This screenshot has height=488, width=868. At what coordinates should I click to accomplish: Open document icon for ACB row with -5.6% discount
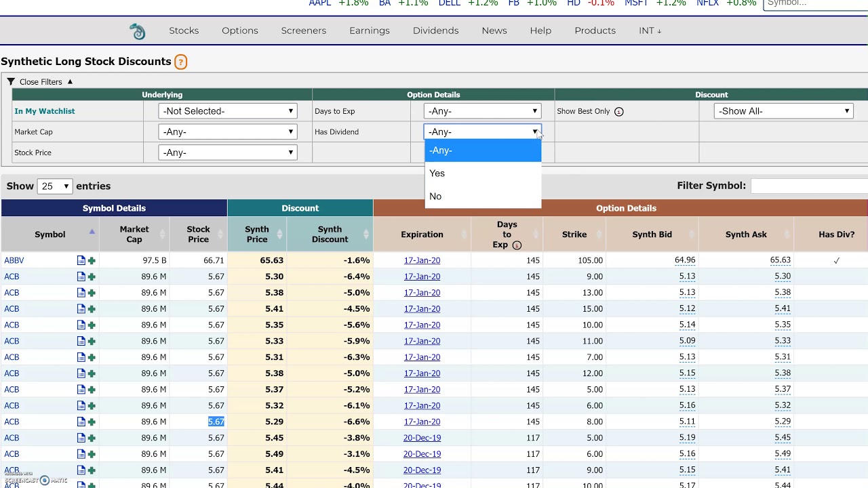(x=81, y=325)
